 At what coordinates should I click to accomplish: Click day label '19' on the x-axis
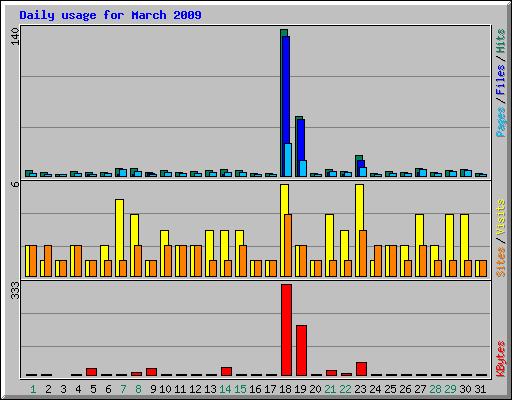300,389
